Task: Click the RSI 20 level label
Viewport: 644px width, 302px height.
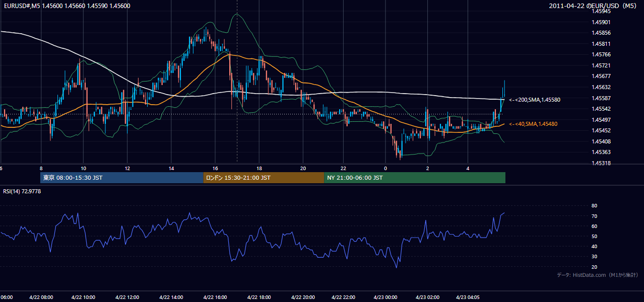Action: (x=594, y=267)
